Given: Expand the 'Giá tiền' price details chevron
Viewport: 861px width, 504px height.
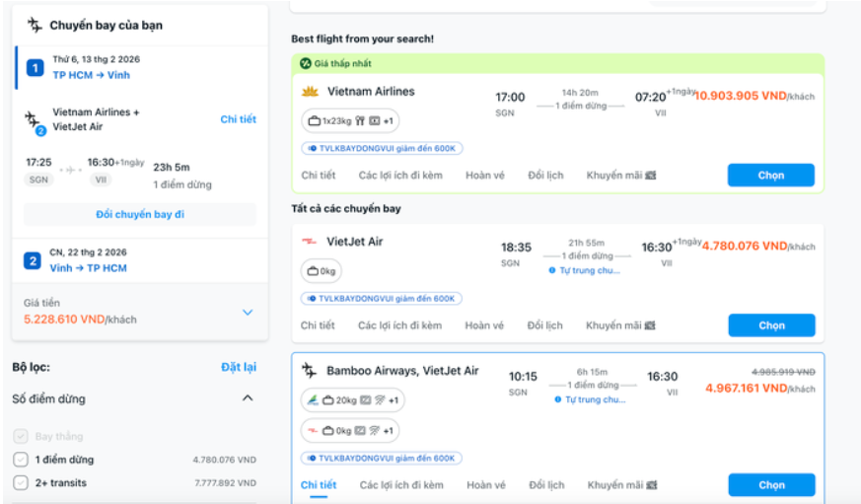Looking at the screenshot, I should tap(247, 312).
